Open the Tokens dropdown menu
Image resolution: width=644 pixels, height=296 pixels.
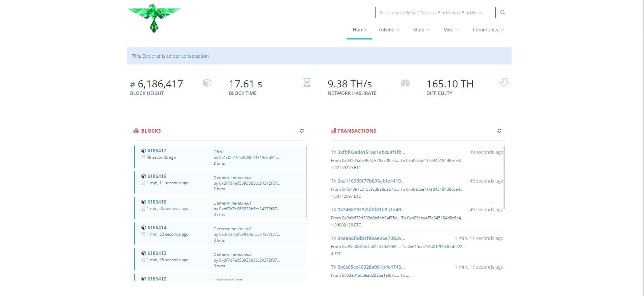(389, 30)
